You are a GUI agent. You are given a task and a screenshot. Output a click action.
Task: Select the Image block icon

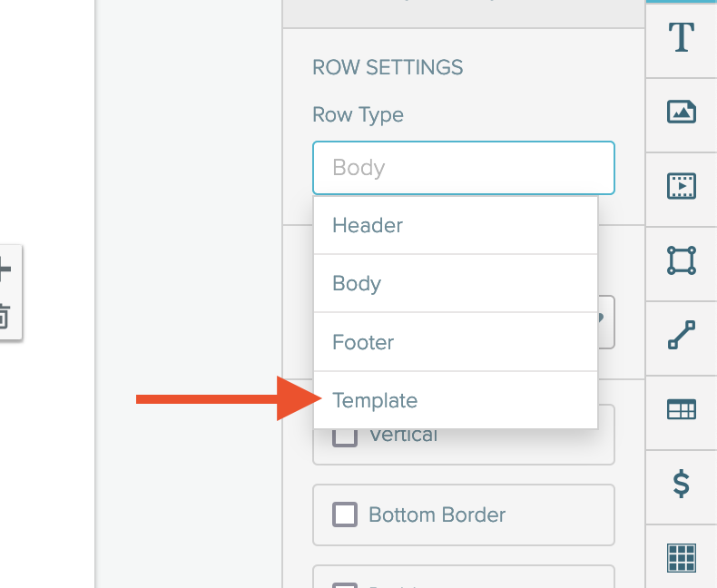pos(682,112)
